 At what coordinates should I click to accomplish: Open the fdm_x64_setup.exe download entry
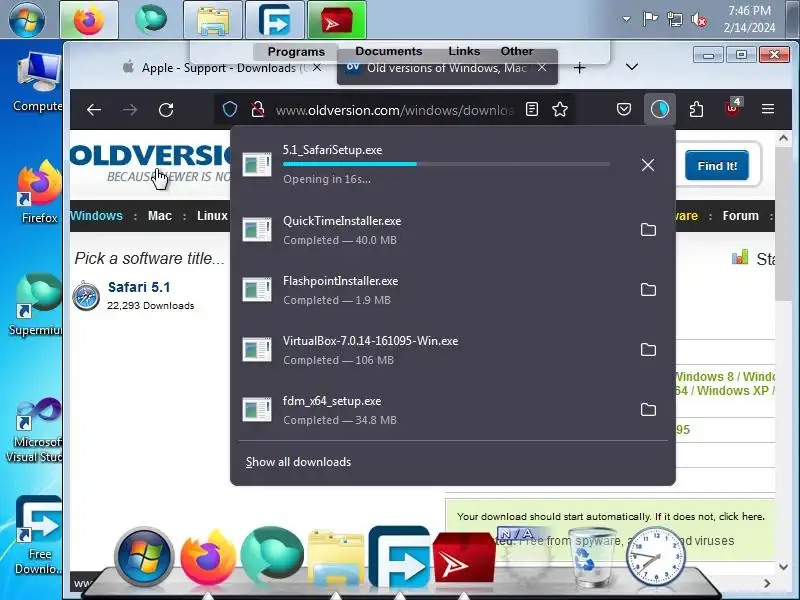pos(434,410)
